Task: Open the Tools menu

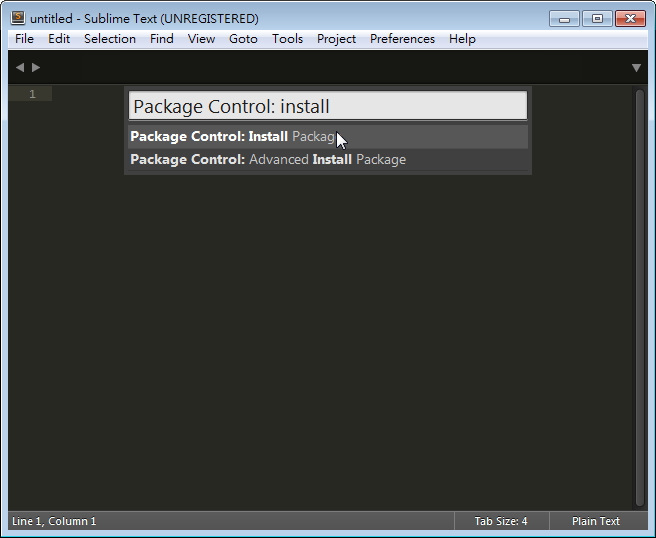Action: [287, 39]
